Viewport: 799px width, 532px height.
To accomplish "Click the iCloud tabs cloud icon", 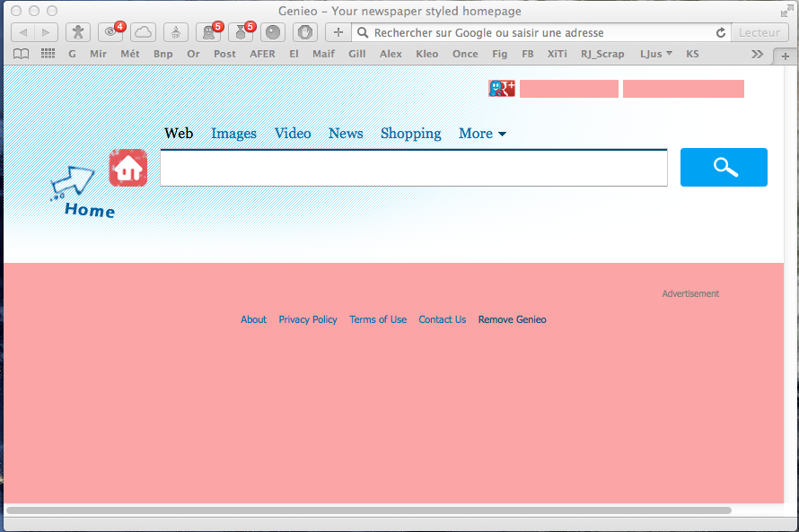I will pos(143,32).
